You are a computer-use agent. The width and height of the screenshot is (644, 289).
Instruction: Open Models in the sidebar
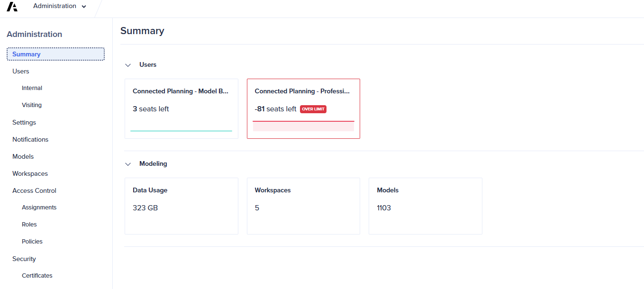pos(23,156)
